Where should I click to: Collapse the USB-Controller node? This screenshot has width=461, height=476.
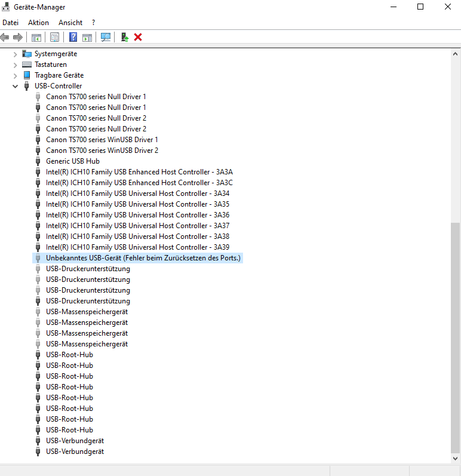pyautogui.click(x=15, y=86)
